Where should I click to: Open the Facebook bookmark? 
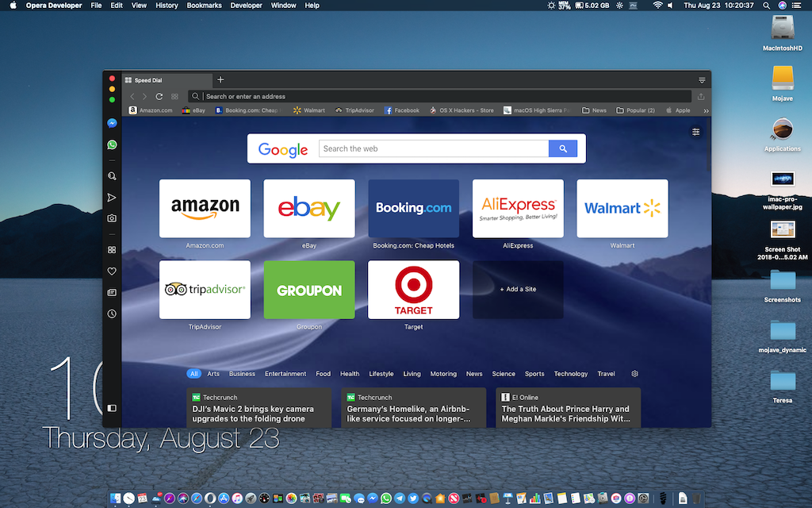click(x=402, y=110)
